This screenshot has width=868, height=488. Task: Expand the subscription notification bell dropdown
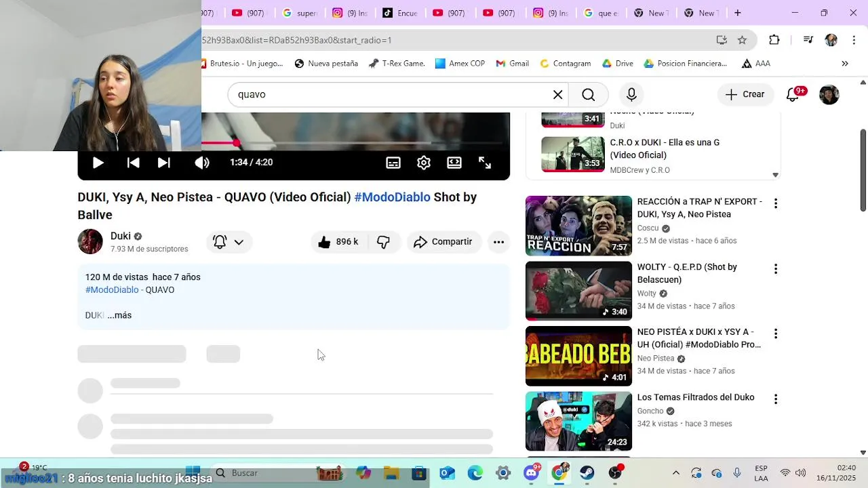point(229,242)
